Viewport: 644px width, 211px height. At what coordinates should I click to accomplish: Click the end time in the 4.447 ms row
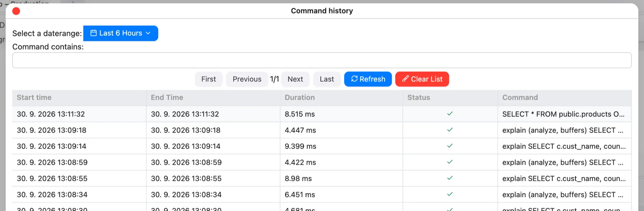pos(186,130)
